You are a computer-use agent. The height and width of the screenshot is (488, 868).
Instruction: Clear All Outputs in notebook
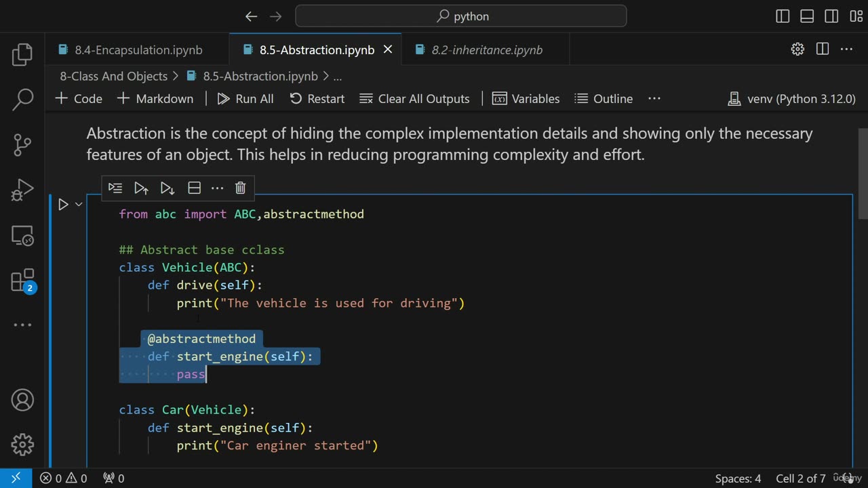click(x=414, y=98)
